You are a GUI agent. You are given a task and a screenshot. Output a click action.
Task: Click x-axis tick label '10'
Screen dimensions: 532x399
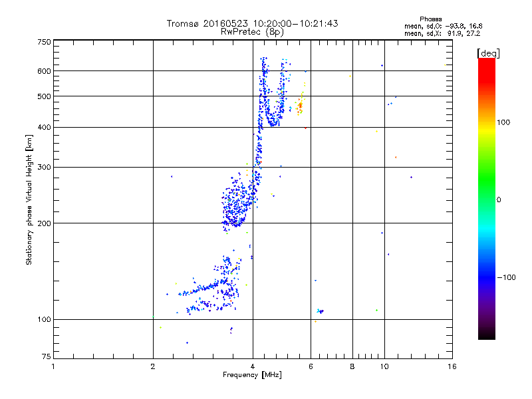coord(384,366)
